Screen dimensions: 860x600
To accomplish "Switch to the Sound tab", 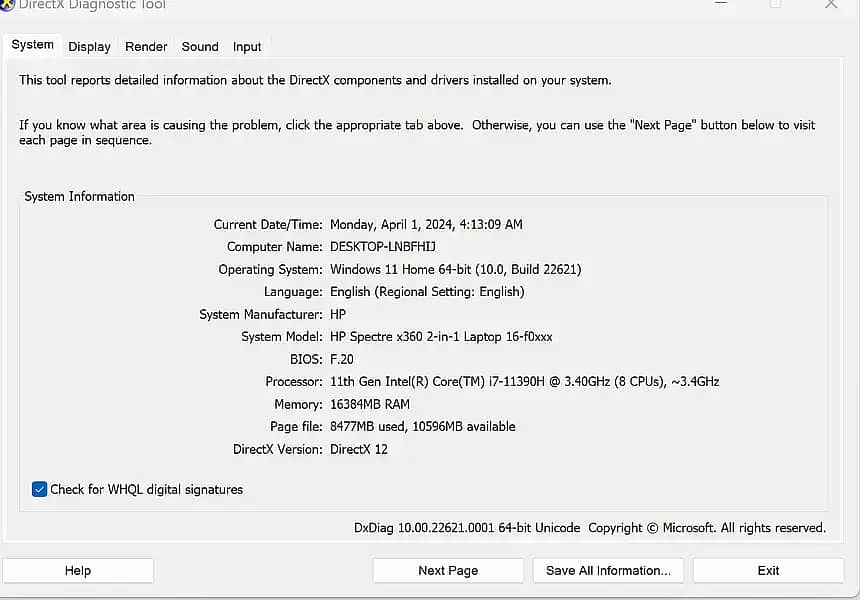I will coord(200,47).
